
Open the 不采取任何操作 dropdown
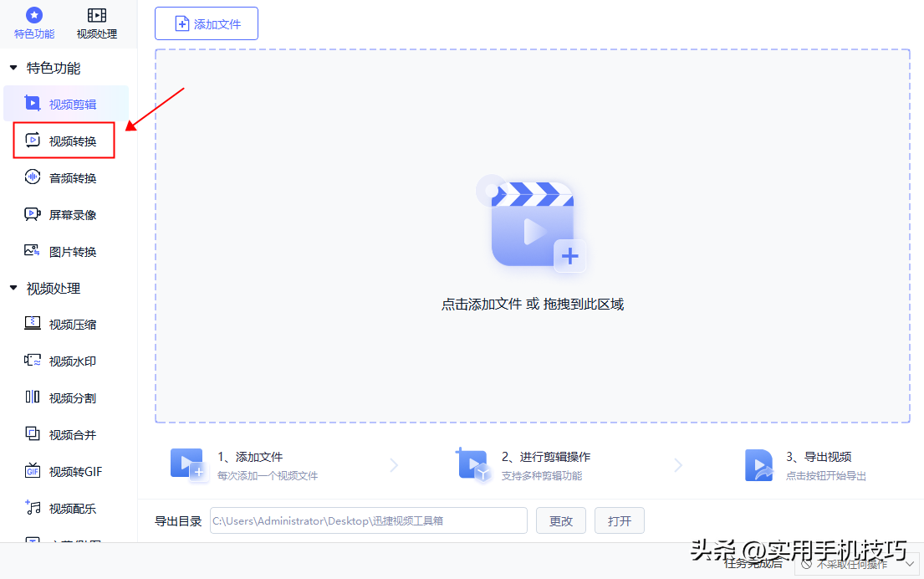tap(856, 564)
